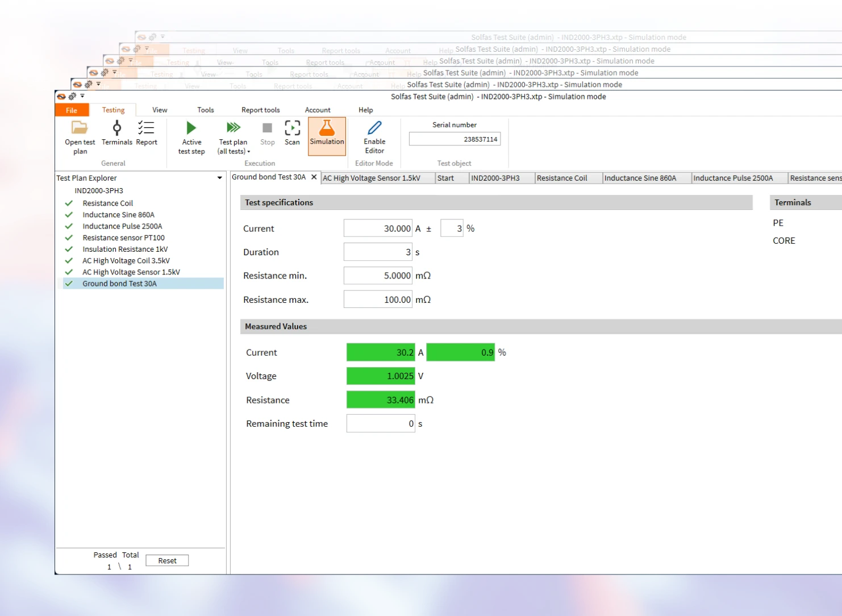This screenshot has width=842, height=616.
Task: Click the Resistance max. input field
Action: pos(378,299)
